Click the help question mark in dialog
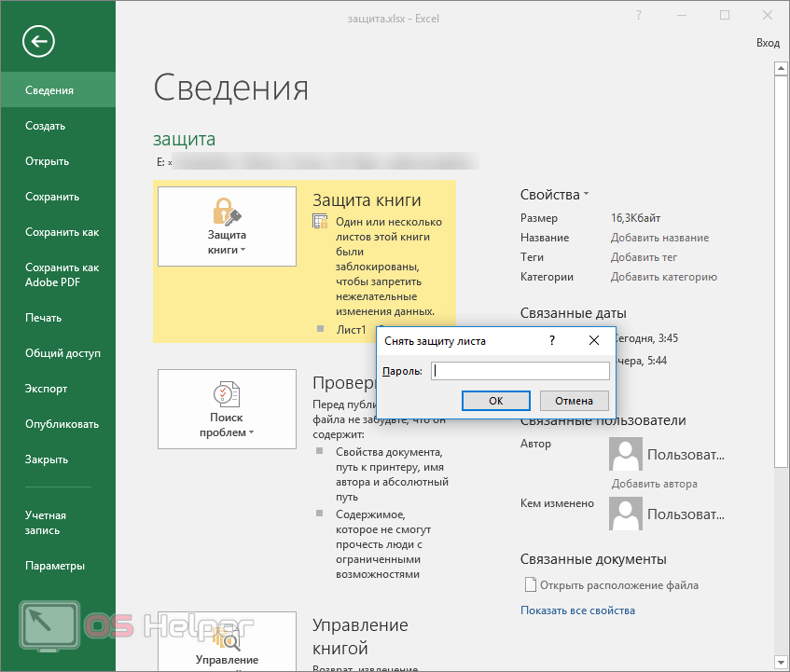This screenshot has width=790, height=672. point(551,341)
